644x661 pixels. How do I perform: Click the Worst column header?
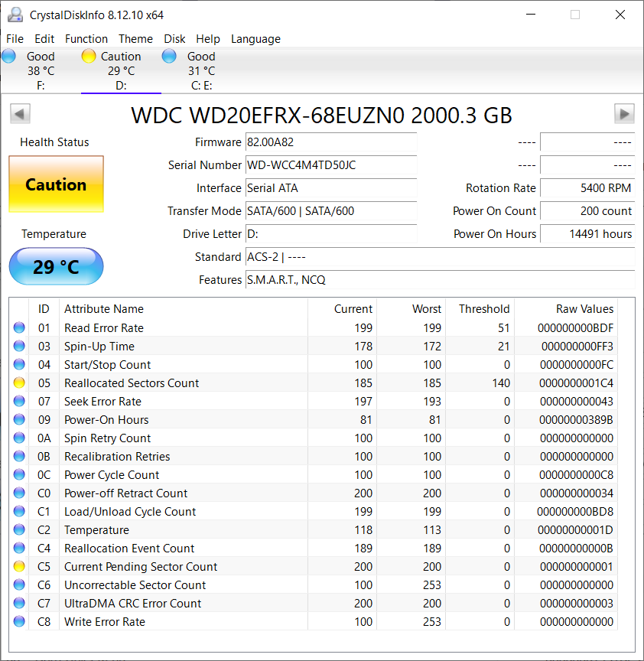(x=411, y=309)
